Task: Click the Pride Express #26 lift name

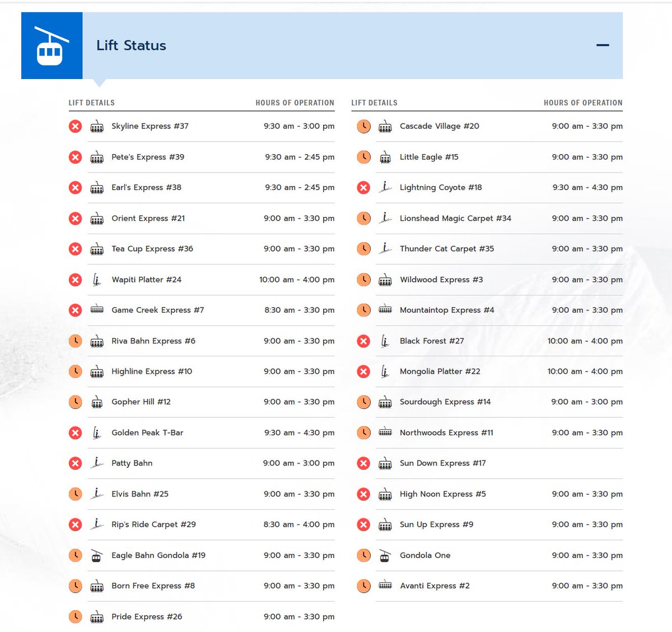Action: 147,616
